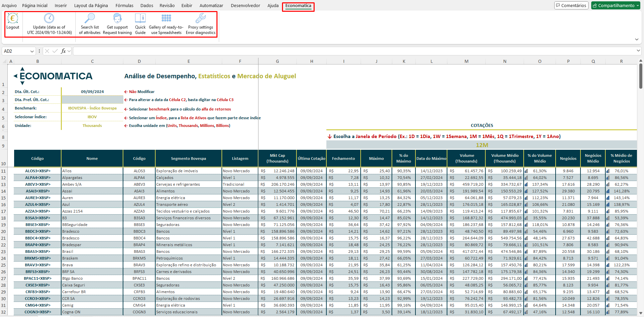Open Gallery of ready-to-use Spreadsheets
Screen dimensions: 644x317
[x=166, y=24]
